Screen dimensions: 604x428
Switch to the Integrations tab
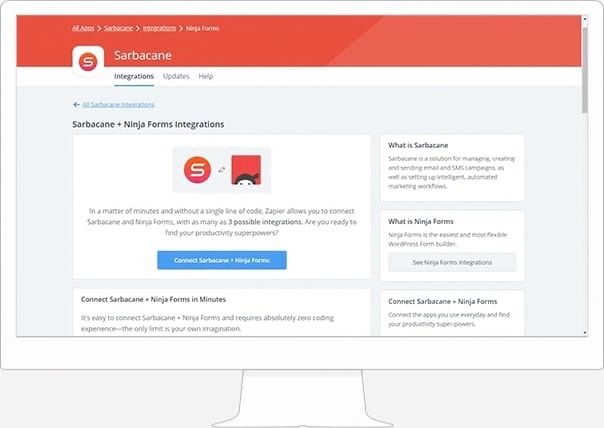pos(134,76)
